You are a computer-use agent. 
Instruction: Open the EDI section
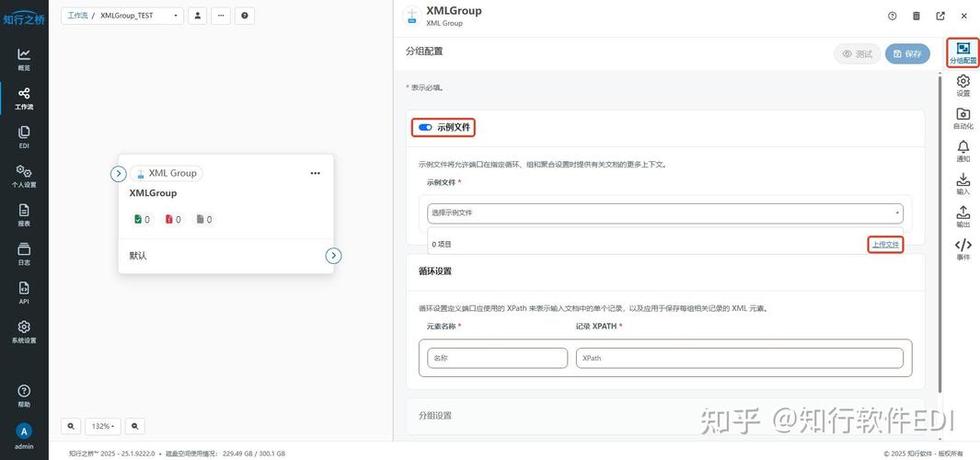pos(24,137)
